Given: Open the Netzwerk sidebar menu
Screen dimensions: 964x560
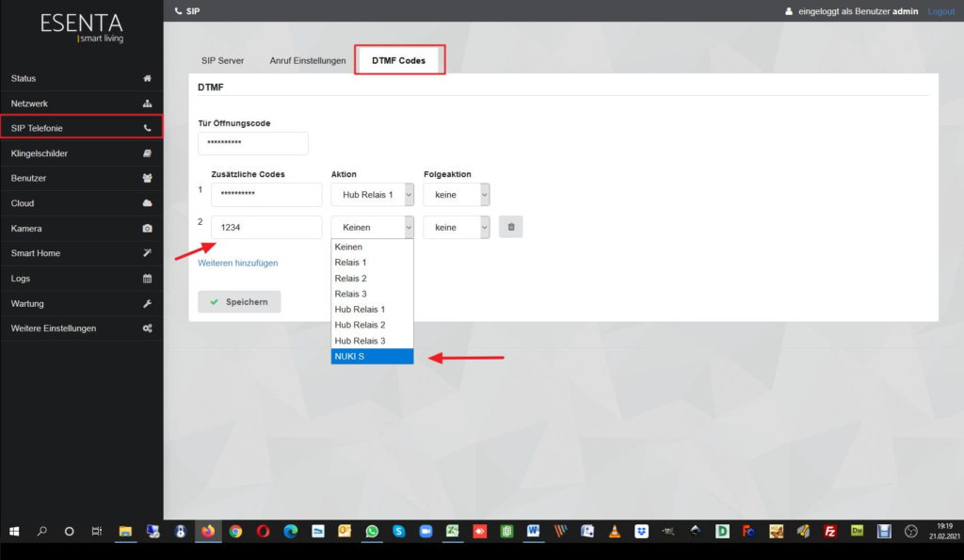Looking at the screenshot, I should pyautogui.click(x=81, y=104).
